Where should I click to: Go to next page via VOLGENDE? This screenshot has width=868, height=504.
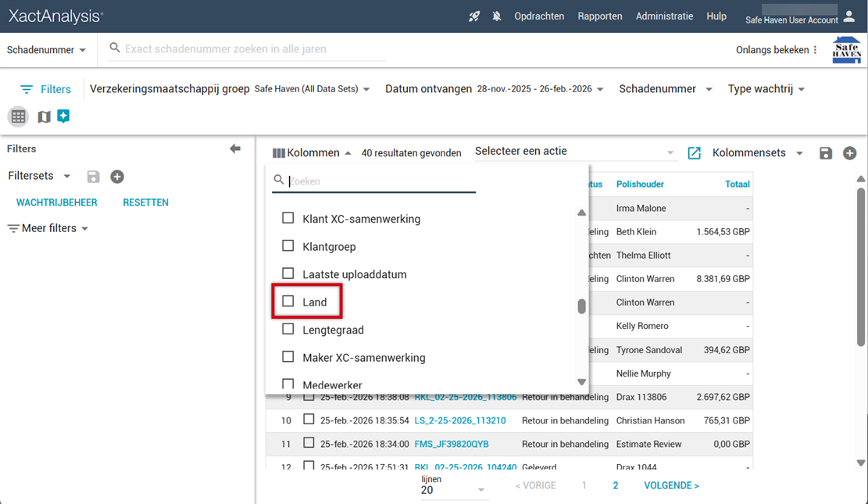click(671, 485)
